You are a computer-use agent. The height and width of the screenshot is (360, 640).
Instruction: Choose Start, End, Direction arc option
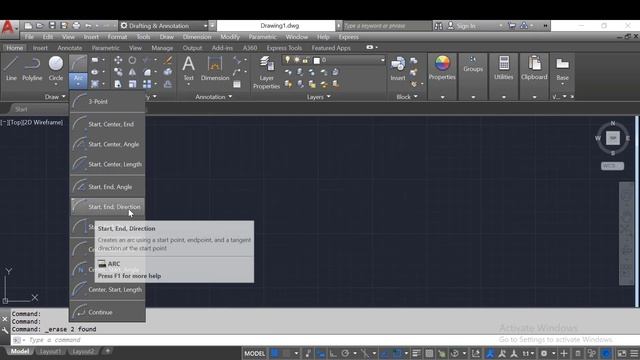click(x=107, y=207)
